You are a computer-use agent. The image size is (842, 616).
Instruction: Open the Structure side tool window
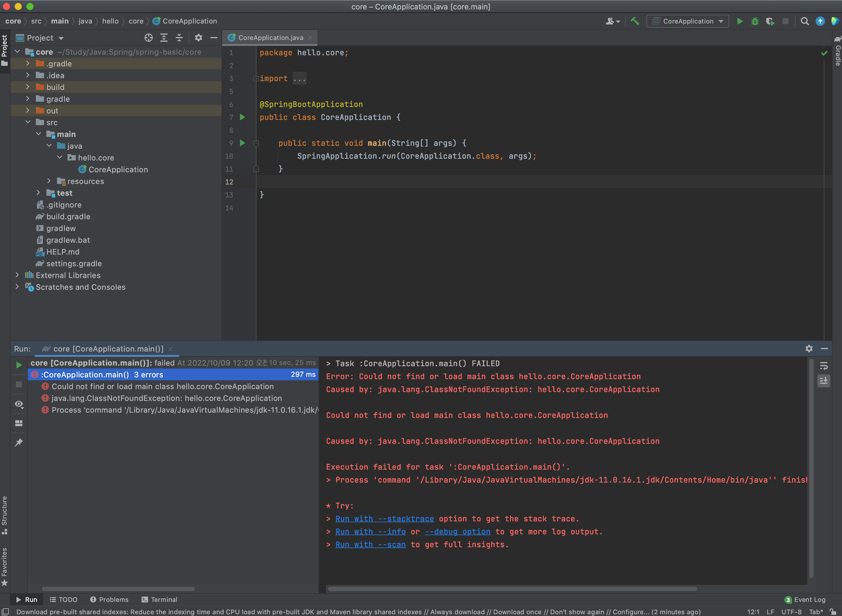(4, 515)
